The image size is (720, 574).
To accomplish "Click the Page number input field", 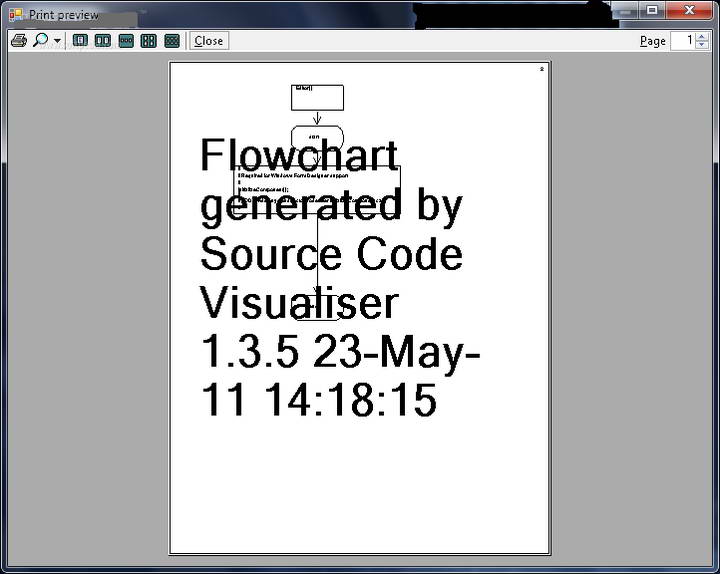I will [x=682, y=41].
